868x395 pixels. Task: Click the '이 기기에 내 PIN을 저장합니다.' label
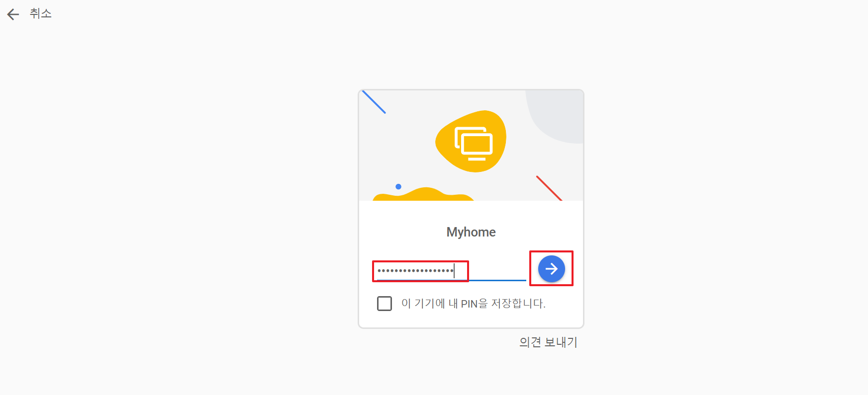pyautogui.click(x=474, y=304)
